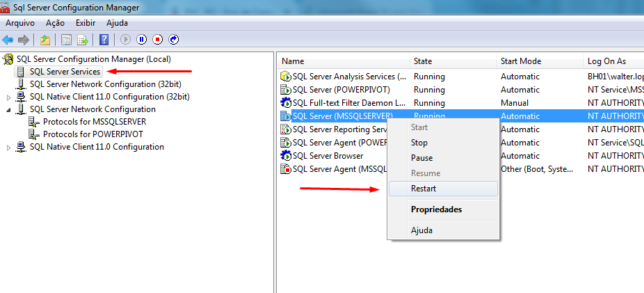This screenshot has width=644, height=293.
Task: Click the Restart Service toolbar icon
Action: pyautogui.click(x=174, y=40)
